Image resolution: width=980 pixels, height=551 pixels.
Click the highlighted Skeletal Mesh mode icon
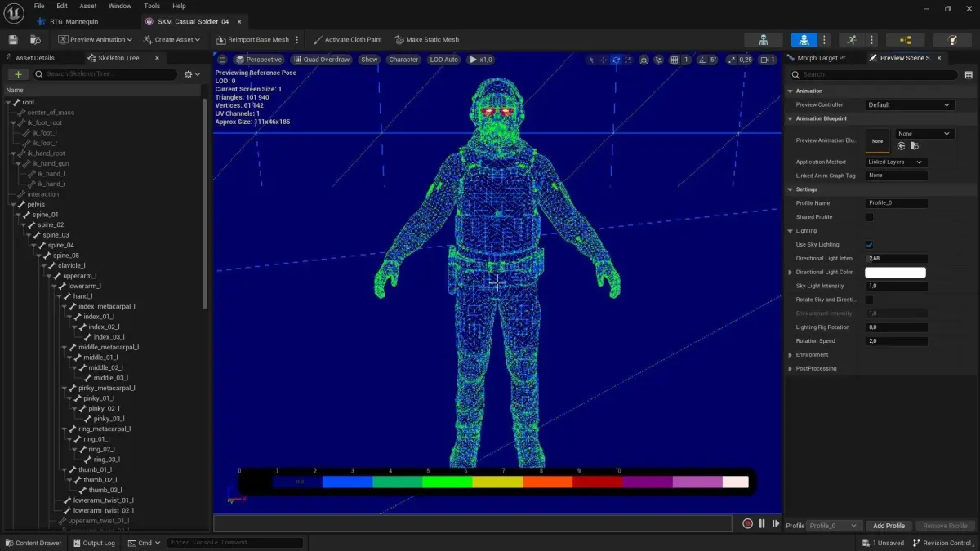coord(804,39)
